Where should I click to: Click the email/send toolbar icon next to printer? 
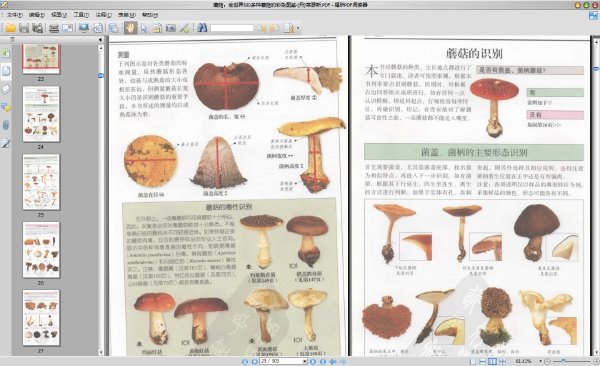pos(67,28)
